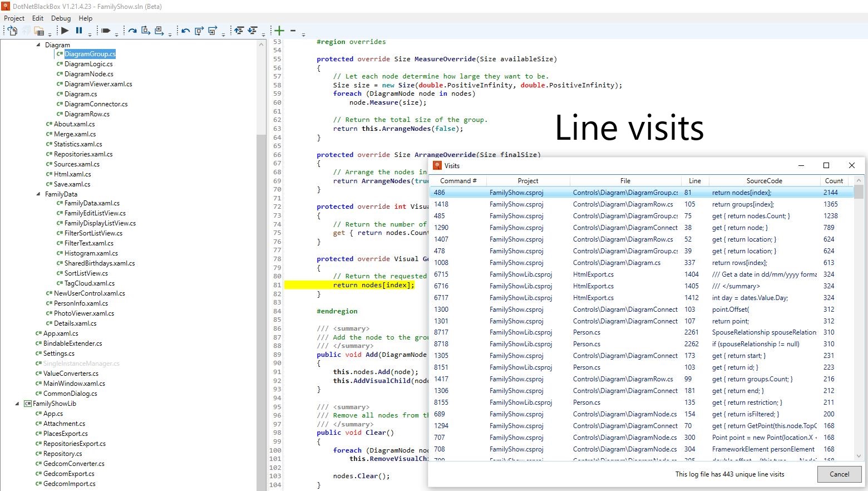Image resolution: width=868 pixels, height=491 pixels.
Task: Click the green plus zoom in icon
Action: coord(279,31)
